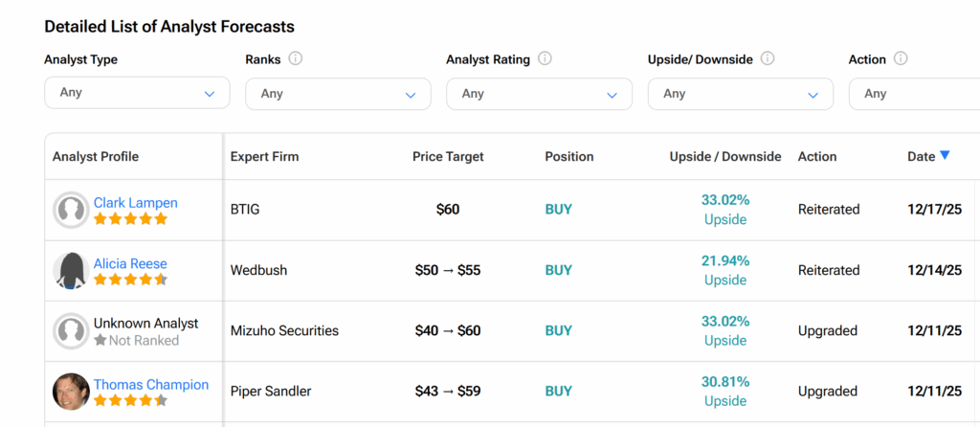Open the Action filter dropdown
Viewport: 980px width, 427px height.
(x=914, y=94)
